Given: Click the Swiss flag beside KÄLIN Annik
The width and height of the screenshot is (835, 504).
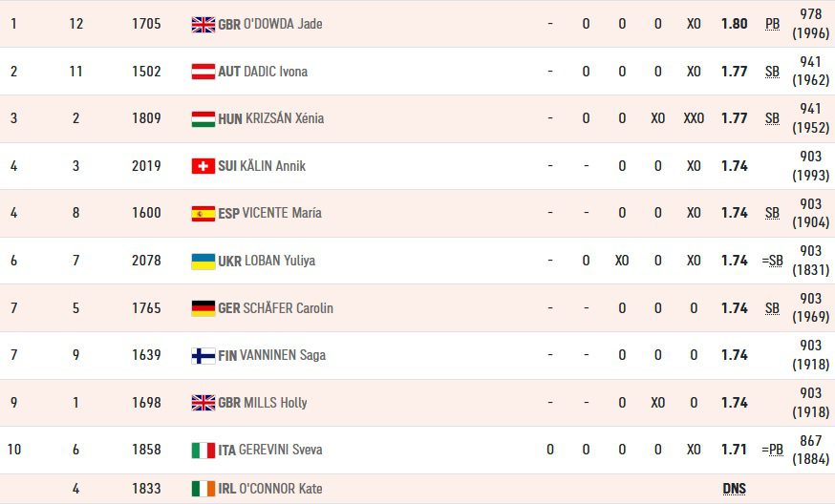Looking at the screenshot, I should pyautogui.click(x=203, y=166).
